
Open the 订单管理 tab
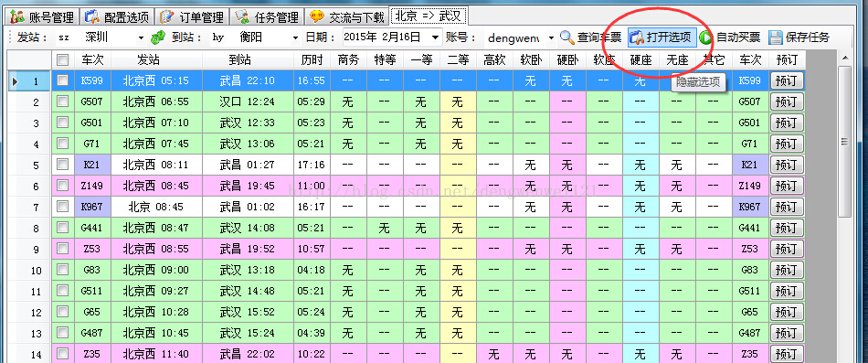coord(192,16)
